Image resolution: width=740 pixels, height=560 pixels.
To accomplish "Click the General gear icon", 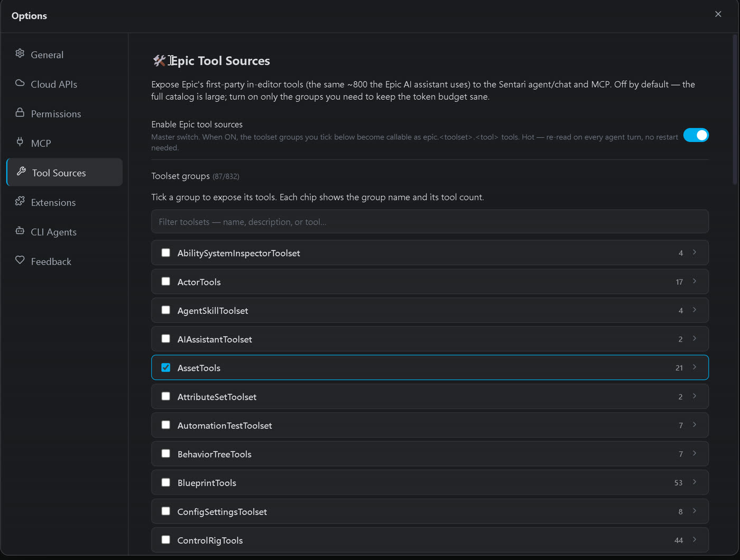I will [x=20, y=53].
